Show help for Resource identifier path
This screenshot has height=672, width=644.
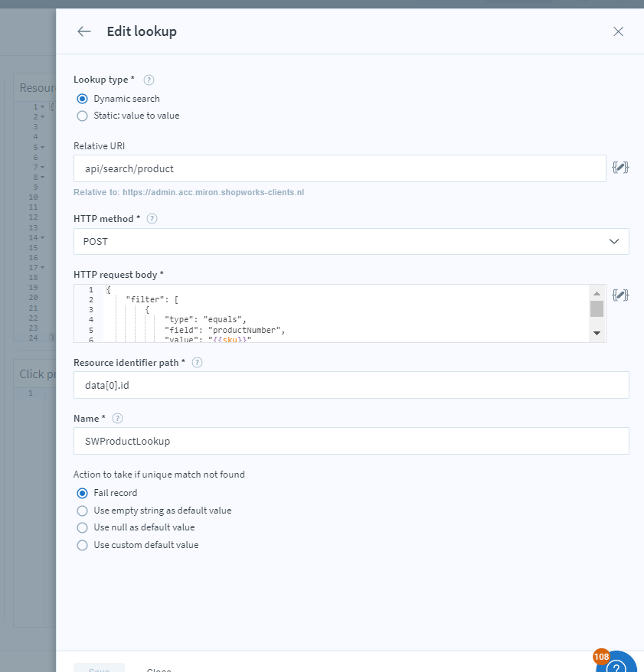coord(197,362)
